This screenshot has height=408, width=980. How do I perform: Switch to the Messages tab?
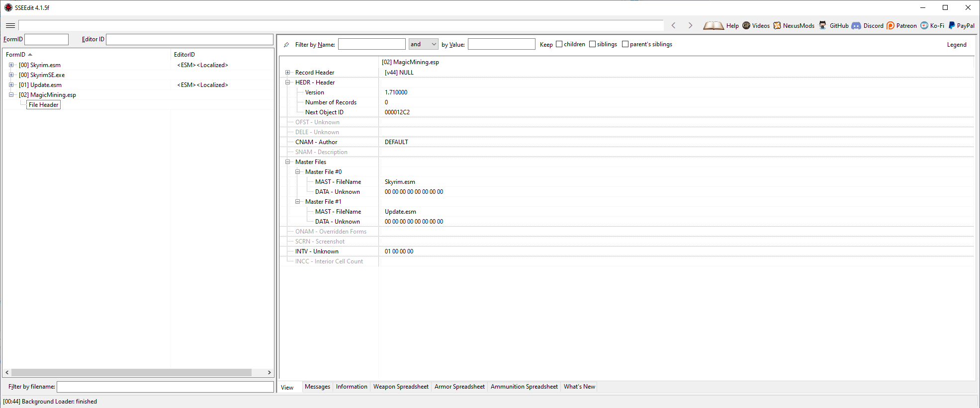click(317, 387)
